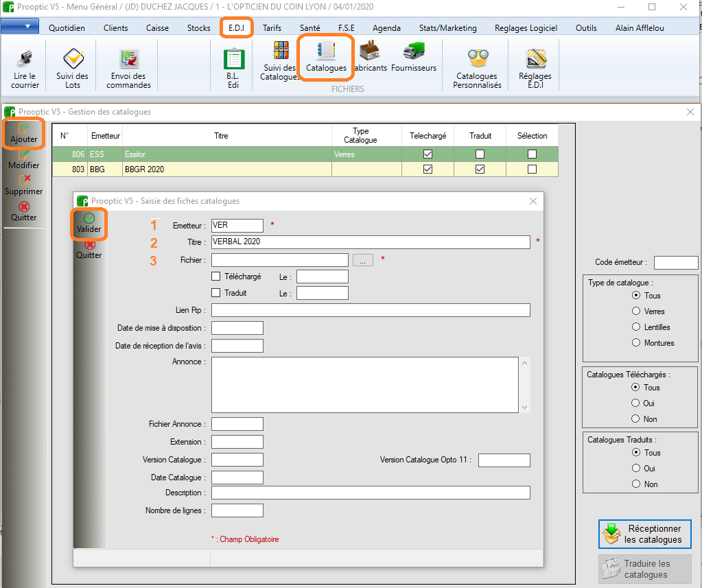
Task: Open Suivi des Catalogues
Action: tap(279, 60)
